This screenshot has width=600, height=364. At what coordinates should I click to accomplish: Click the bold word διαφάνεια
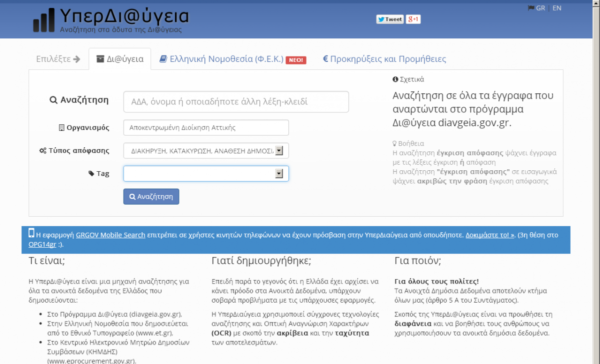[x=412, y=324]
